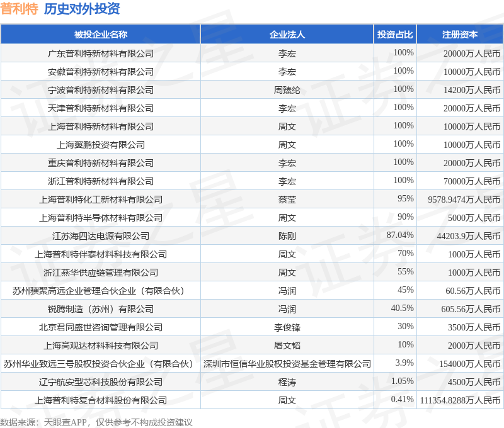Click registered capital 111354.8288万人民币

(x=461, y=401)
